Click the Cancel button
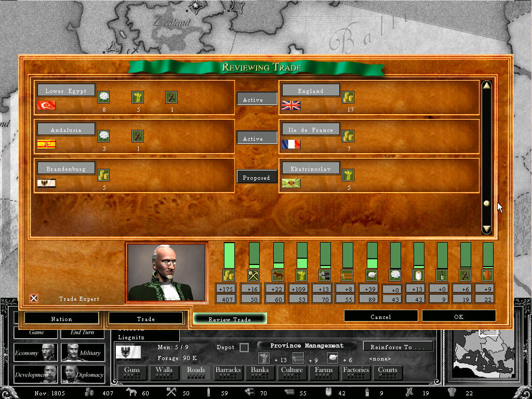532x399 pixels. point(381,316)
